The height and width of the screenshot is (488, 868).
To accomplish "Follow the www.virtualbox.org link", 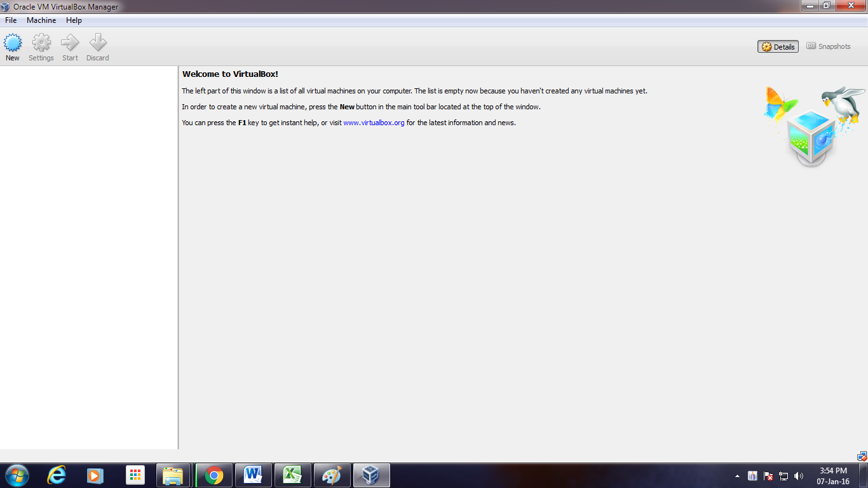I will 374,123.
